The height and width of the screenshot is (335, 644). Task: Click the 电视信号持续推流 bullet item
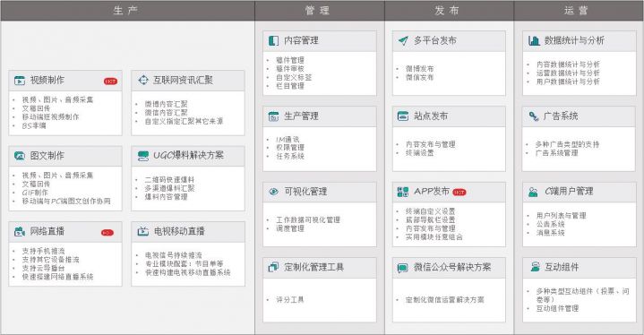(x=174, y=255)
